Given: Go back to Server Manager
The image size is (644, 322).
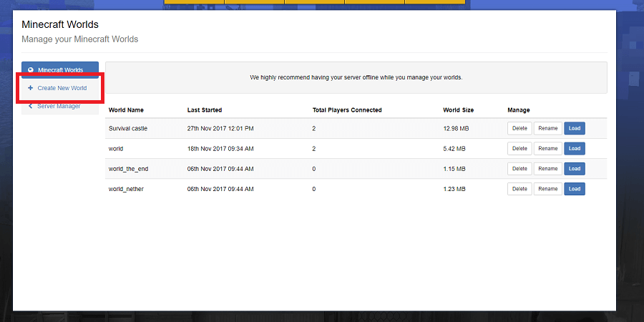Looking at the screenshot, I should coord(60,106).
